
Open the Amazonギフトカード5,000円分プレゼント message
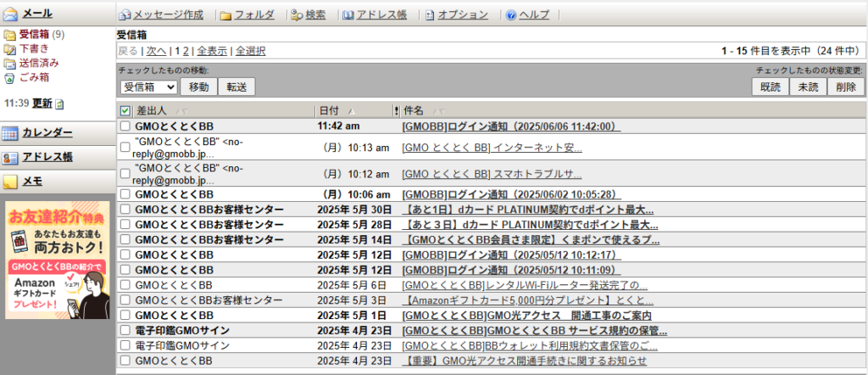pyautogui.click(x=527, y=301)
